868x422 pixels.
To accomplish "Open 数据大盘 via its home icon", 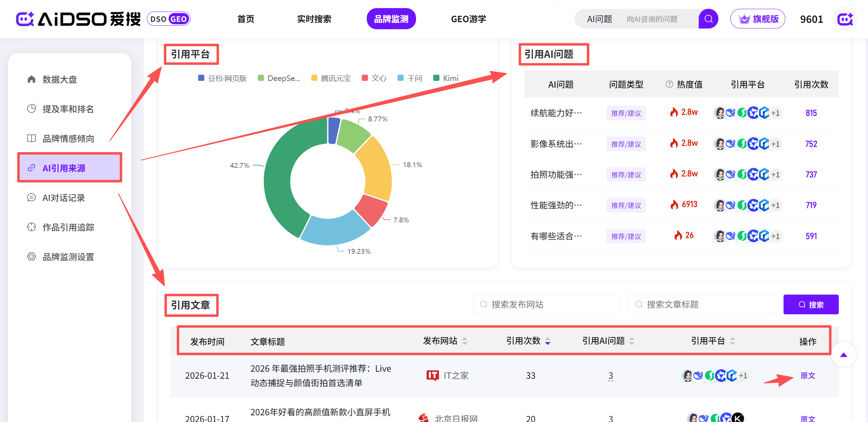I will click(31, 79).
